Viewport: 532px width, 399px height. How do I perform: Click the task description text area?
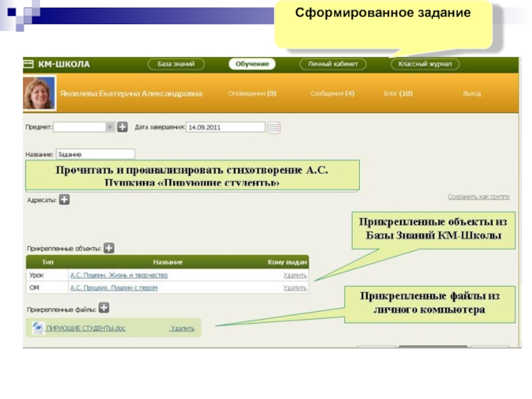pyautogui.click(x=192, y=175)
